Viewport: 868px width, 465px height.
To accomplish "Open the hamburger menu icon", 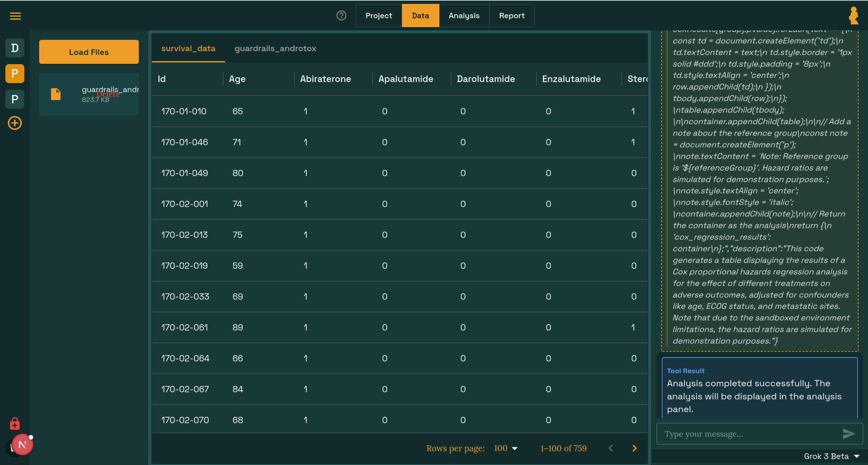I will coord(15,16).
